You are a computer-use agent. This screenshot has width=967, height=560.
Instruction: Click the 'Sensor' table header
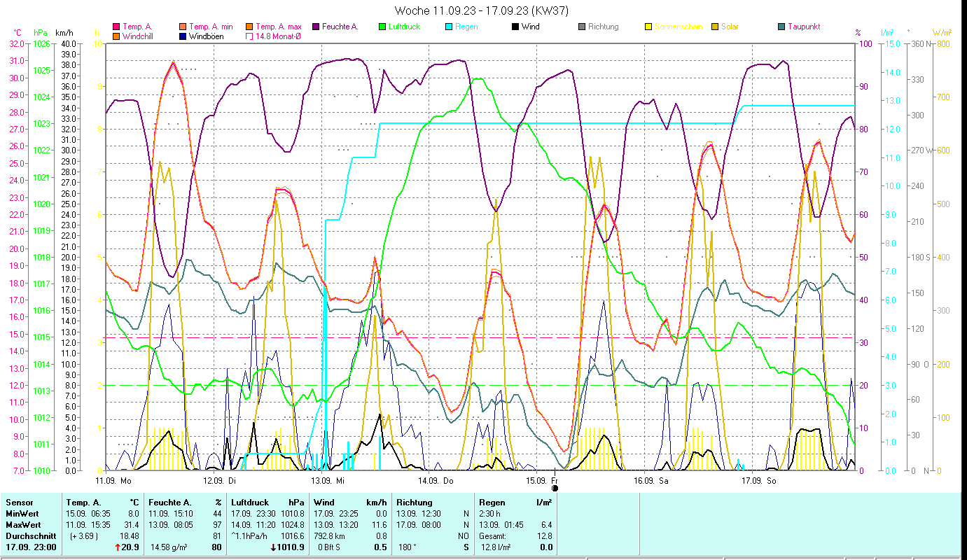(19, 502)
